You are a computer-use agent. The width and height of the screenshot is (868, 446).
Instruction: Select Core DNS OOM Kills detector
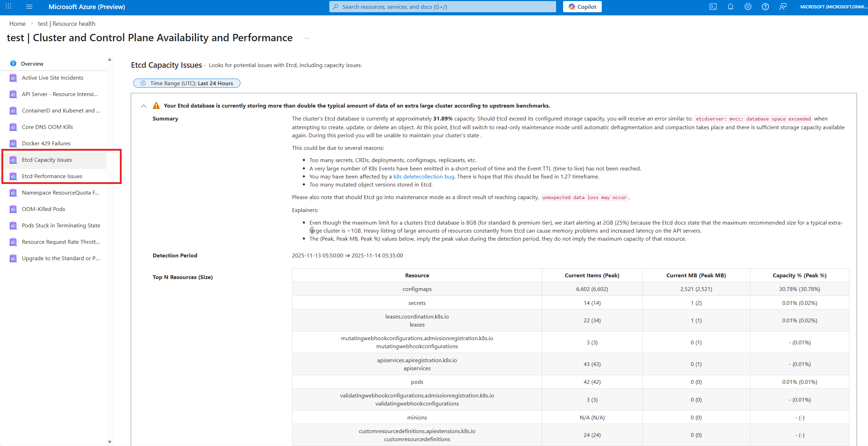point(47,127)
